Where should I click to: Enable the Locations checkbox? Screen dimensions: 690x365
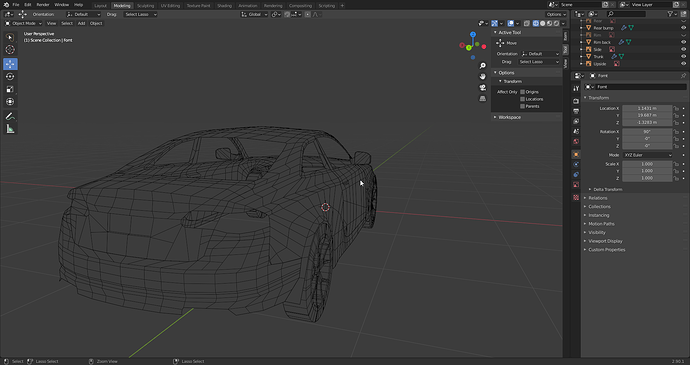522,99
